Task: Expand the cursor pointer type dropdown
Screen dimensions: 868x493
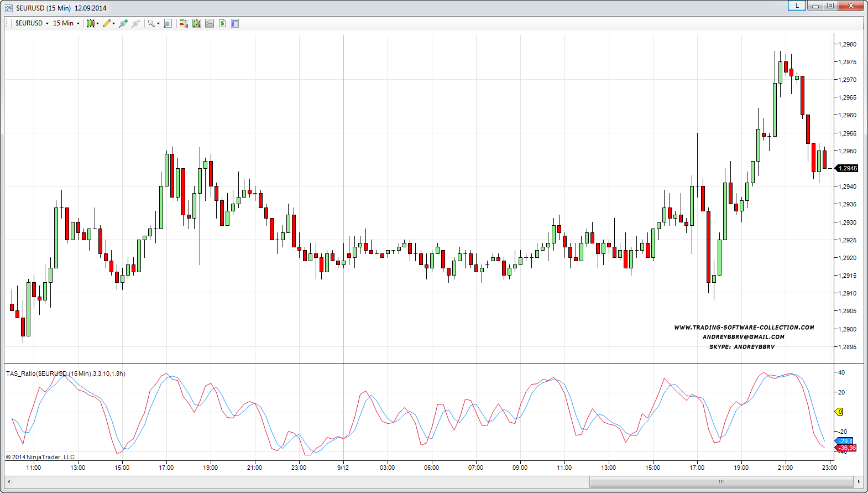Action: (158, 23)
